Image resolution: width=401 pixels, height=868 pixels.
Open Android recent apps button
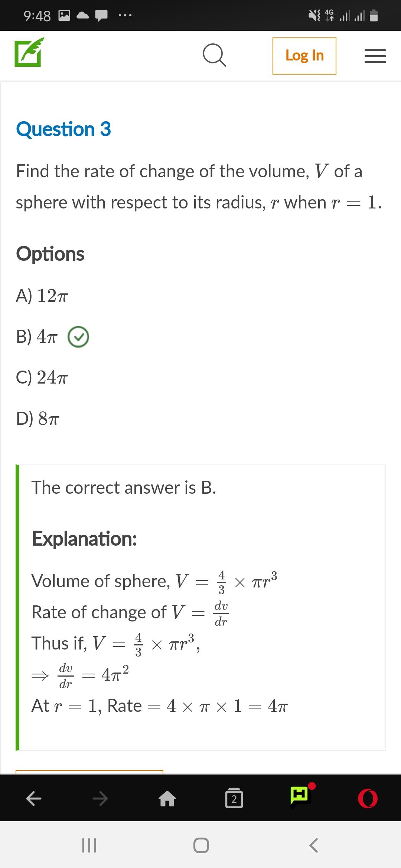point(89,845)
